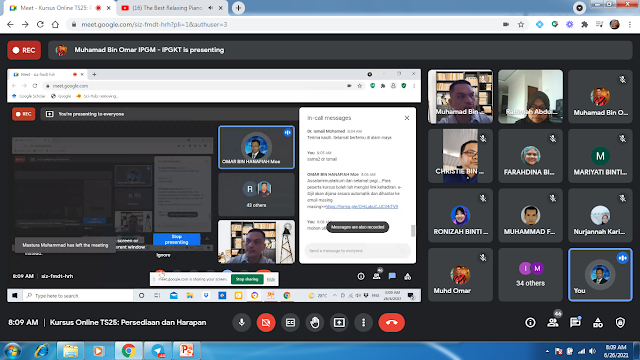Viewport: 640px width, 360px height.
Task: Select Muhd Omar participant tile
Action: click(x=460, y=275)
